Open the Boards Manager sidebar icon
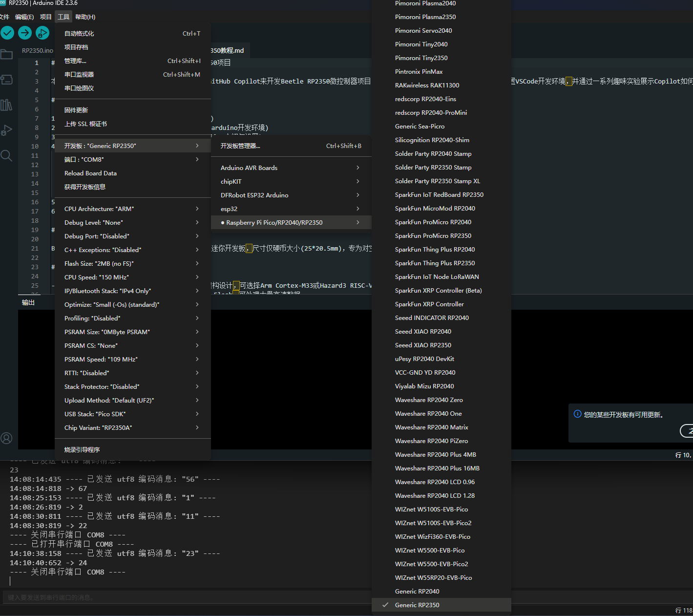 pyautogui.click(x=6, y=80)
